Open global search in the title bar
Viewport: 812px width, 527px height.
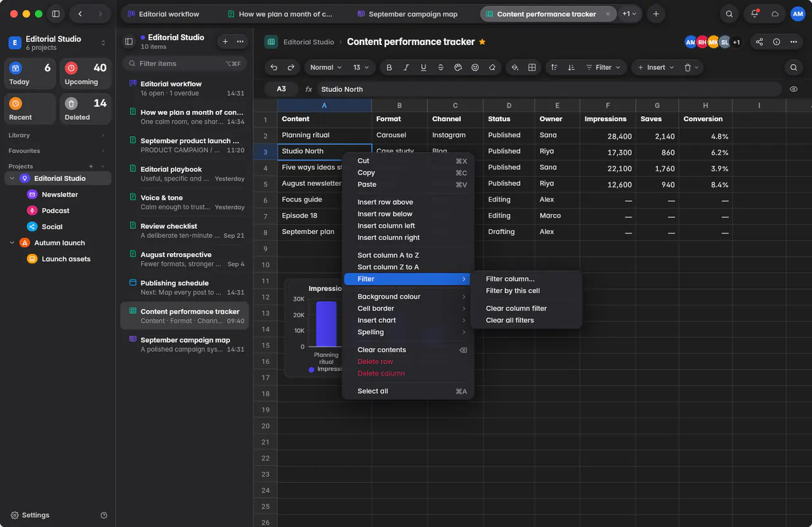click(x=730, y=14)
